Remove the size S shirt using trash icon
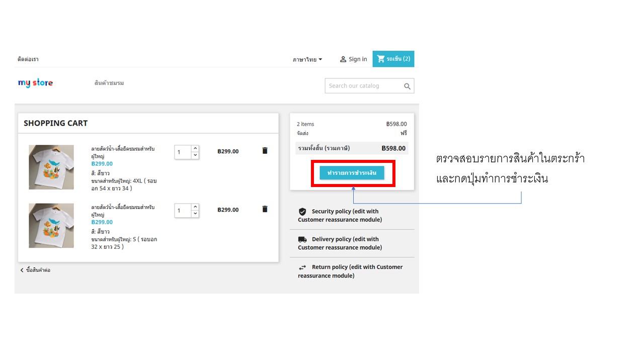The height and width of the screenshot is (362, 644). coord(265,209)
